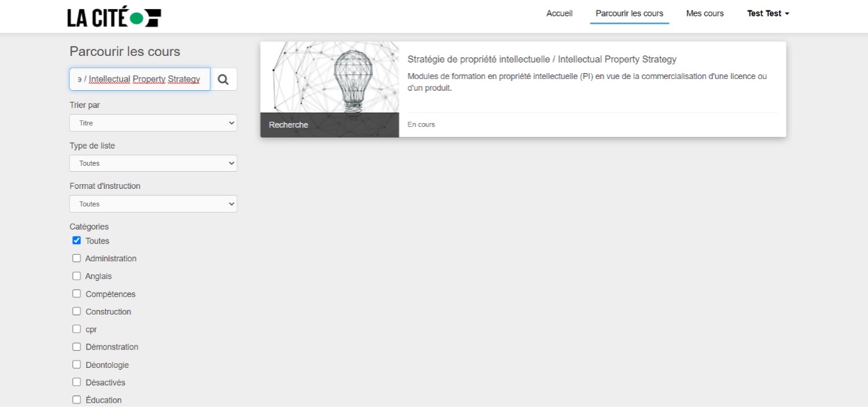
Task: Enable the Anglais category checkbox
Action: point(76,276)
